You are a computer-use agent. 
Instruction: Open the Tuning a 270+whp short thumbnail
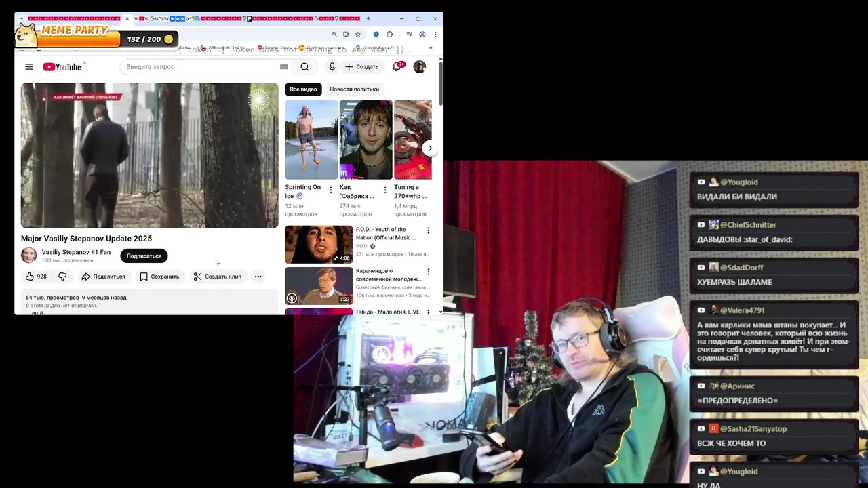pos(412,140)
